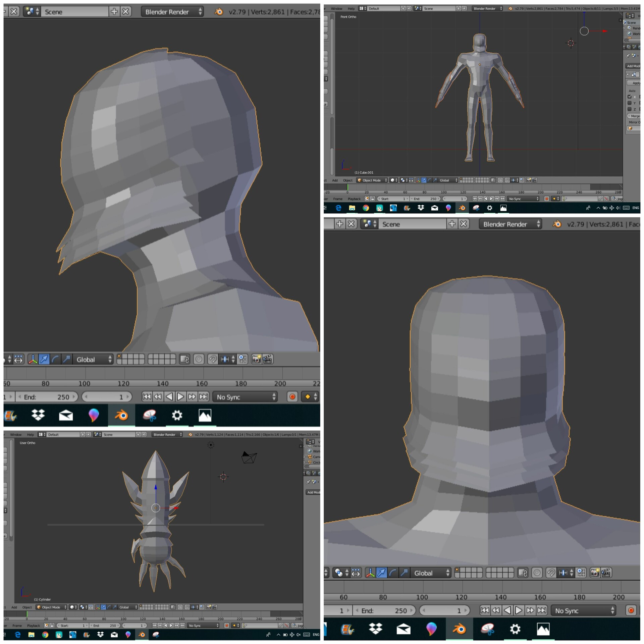Open the Object menu
Screen dimensions: 644x644
(x=347, y=180)
